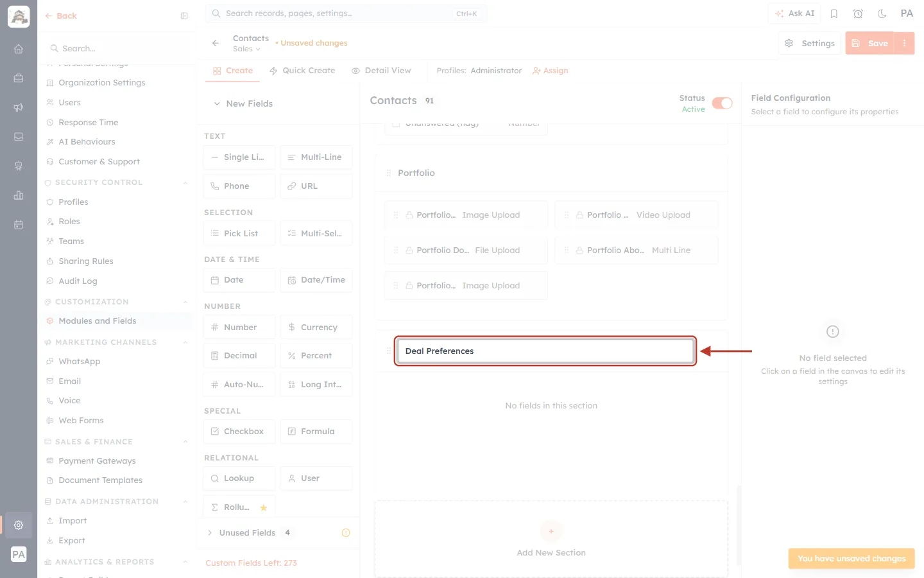
Task: Open the three-dot menu next to Save
Action: (x=904, y=43)
